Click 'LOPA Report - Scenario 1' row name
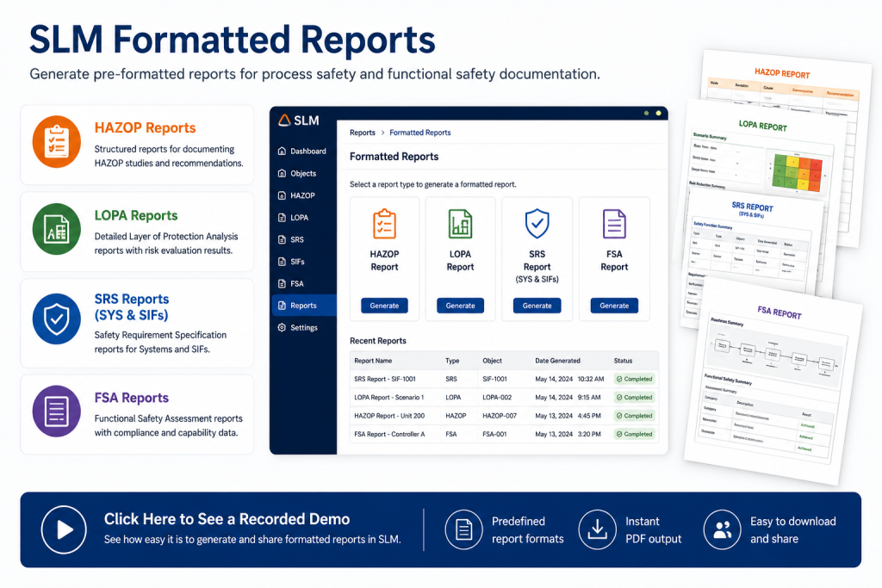882x588 pixels. (x=388, y=398)
